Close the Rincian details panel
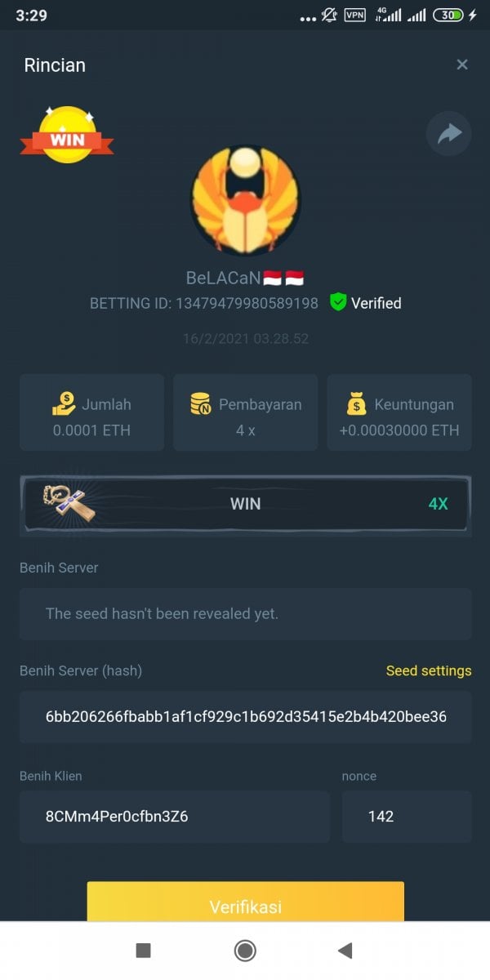 tap(462, 65)
